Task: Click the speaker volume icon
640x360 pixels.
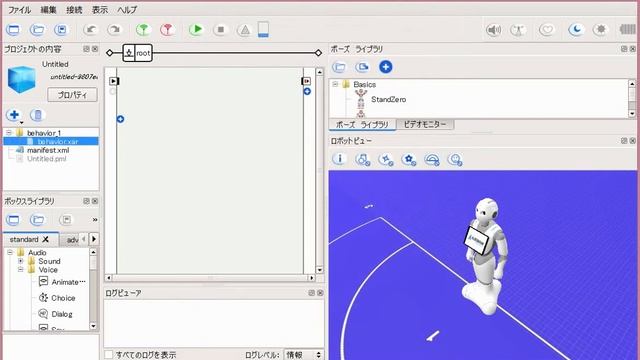Action: coord(493,30)
